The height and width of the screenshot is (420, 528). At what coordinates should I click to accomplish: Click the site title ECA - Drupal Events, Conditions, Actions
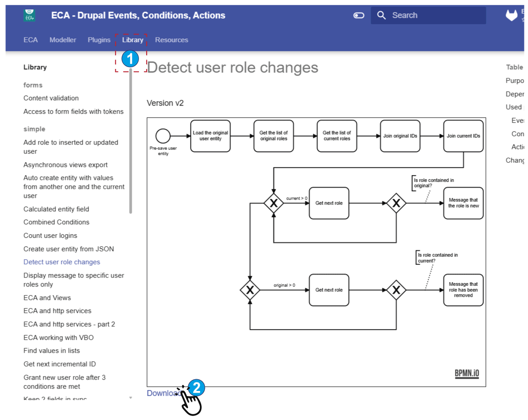pyautogui.click(x=138, y=16)
